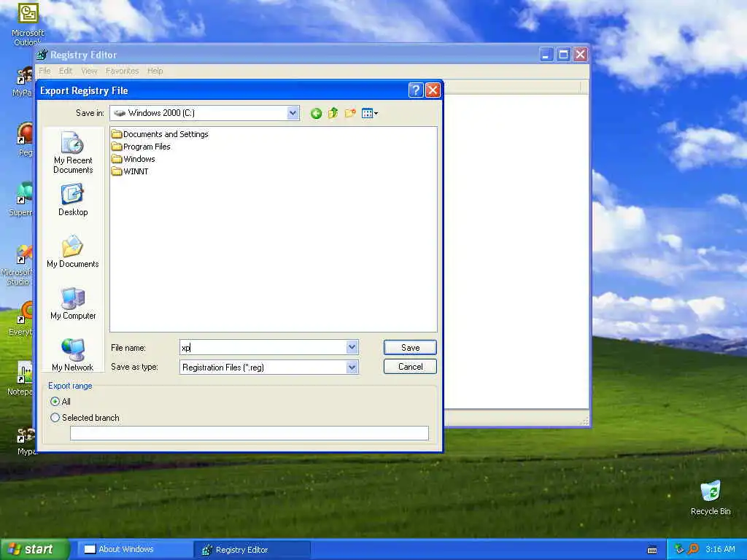The width and height of the screenshot is (747, 560).
Task: Click the File name text field
Action: click(263, 348)
